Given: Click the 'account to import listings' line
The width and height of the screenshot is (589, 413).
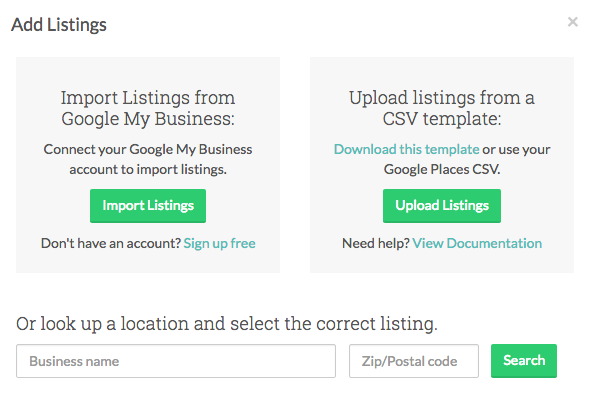Looking at the screenshot, I should pyautogui.click(x=148, y=169).
